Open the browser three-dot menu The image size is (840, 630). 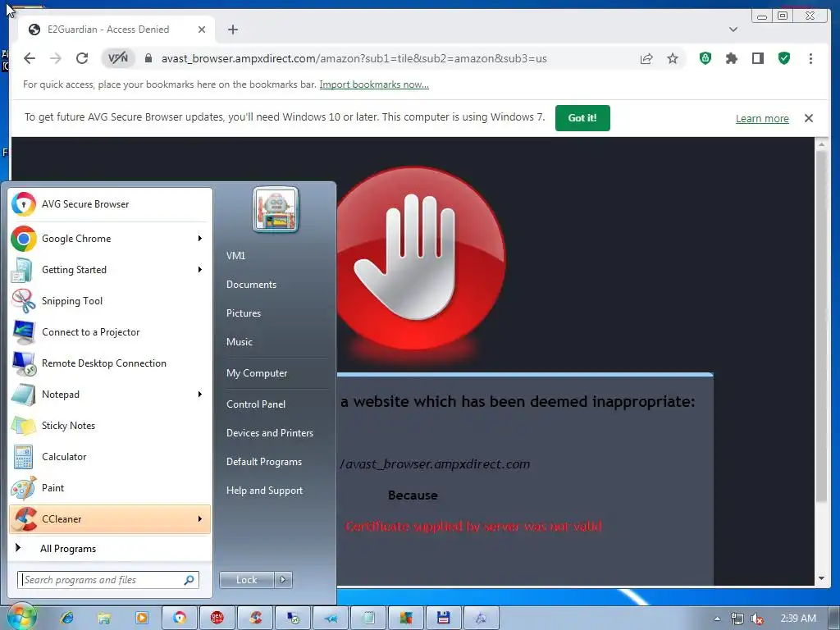point(810,58)
